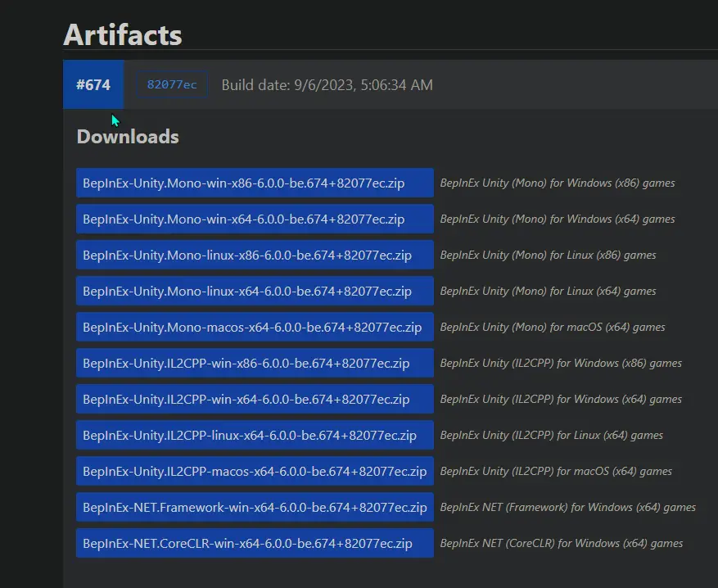Click the #674 build number badge
The width and height of the screenshot is (718, 588).
coord(93,84)
